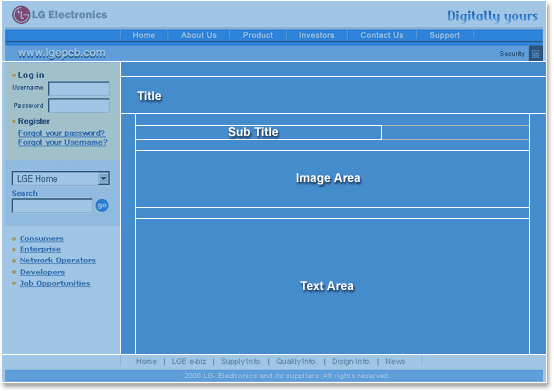The image size is (554, 391).
Task: Click the Sub Title placeholder
Action: pos(253,132)
